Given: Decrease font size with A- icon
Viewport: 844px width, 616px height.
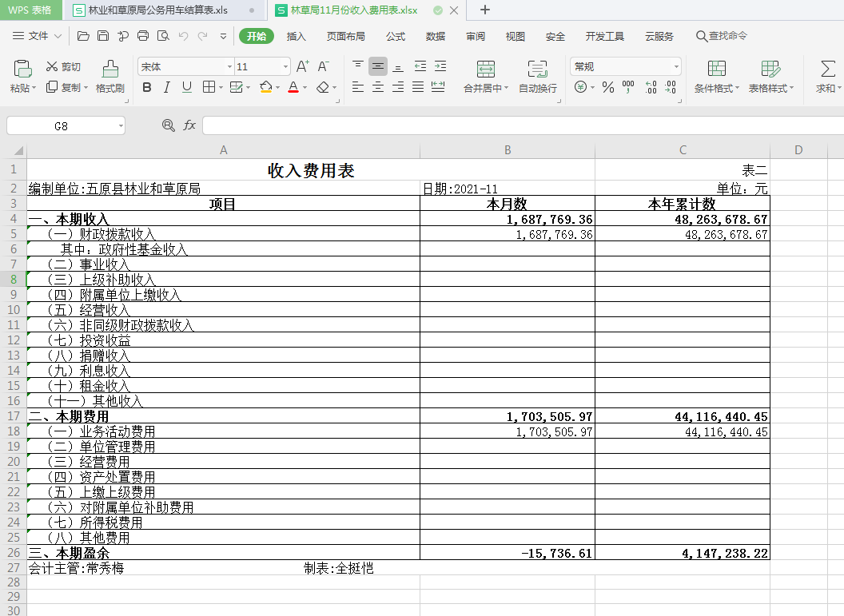Looking at the screenshot, I should 323,66.
